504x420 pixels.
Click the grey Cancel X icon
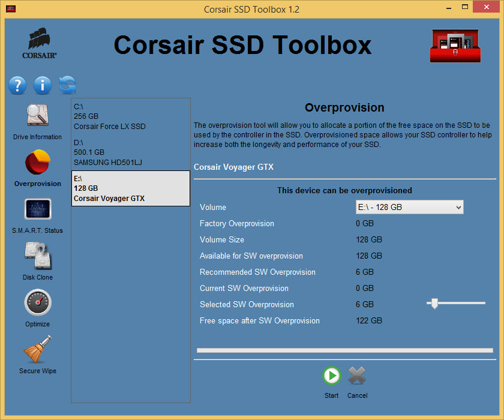coord(357,376)
